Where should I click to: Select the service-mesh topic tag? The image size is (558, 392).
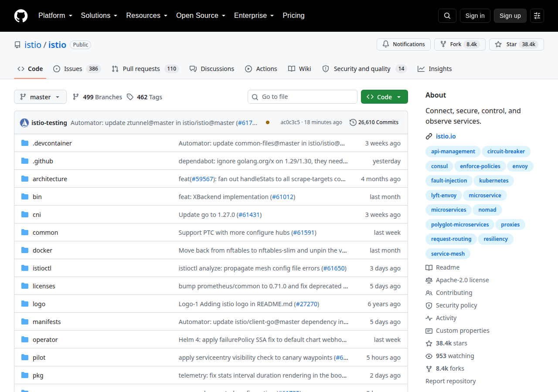click(448, 253)
